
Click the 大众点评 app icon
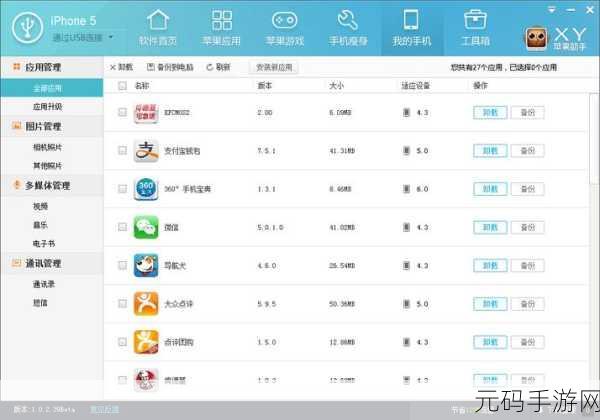(146, 304)
